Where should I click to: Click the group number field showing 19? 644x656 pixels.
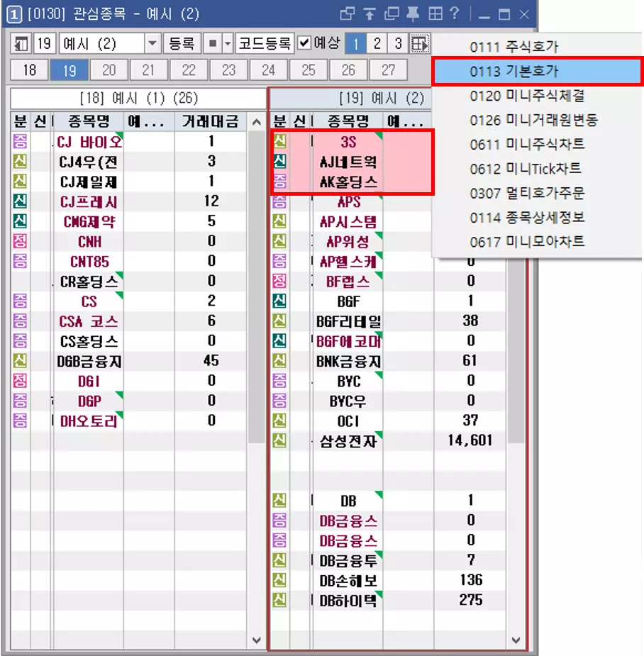(x=45, y=43)
